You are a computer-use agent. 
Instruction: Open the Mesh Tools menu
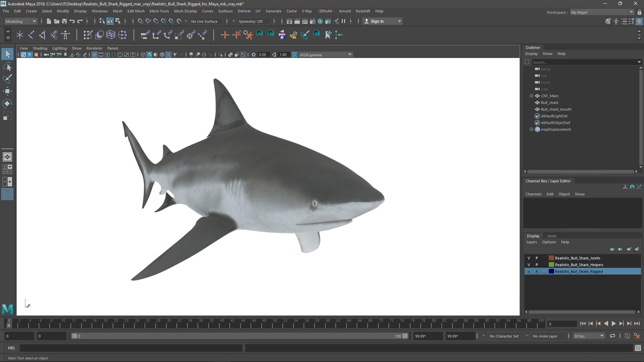pyautogui.click(x=159, y=11)
